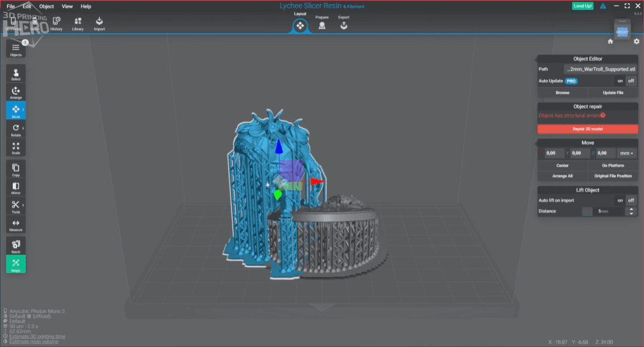The width and height of the screenshot is (644, 347).
Task: Click the red Repair 3D model button
Action: pos(588,129)
